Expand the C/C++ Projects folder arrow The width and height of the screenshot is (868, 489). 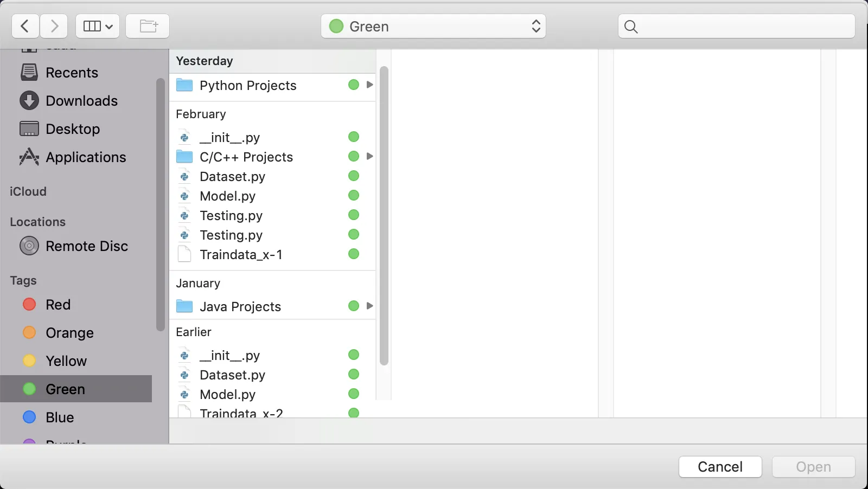coord(369,156)
